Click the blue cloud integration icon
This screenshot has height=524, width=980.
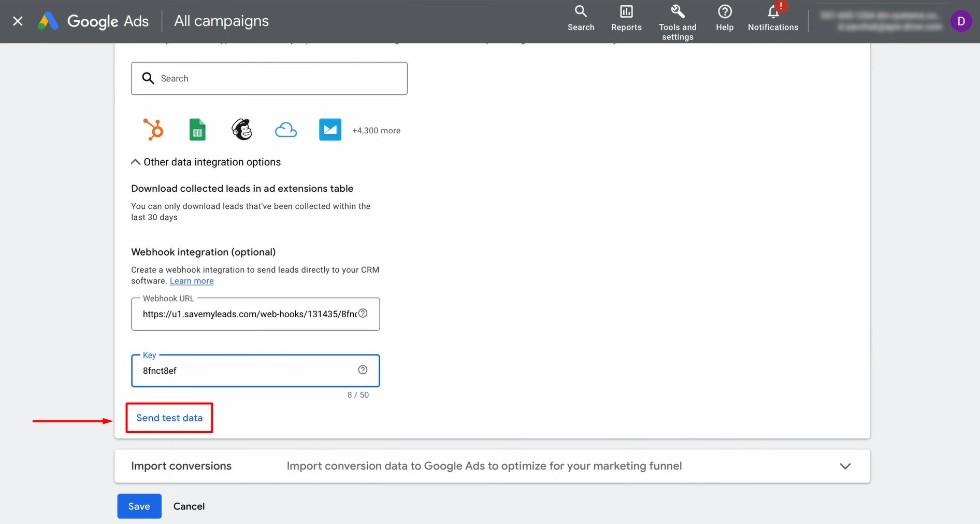(x=286, y=130)
